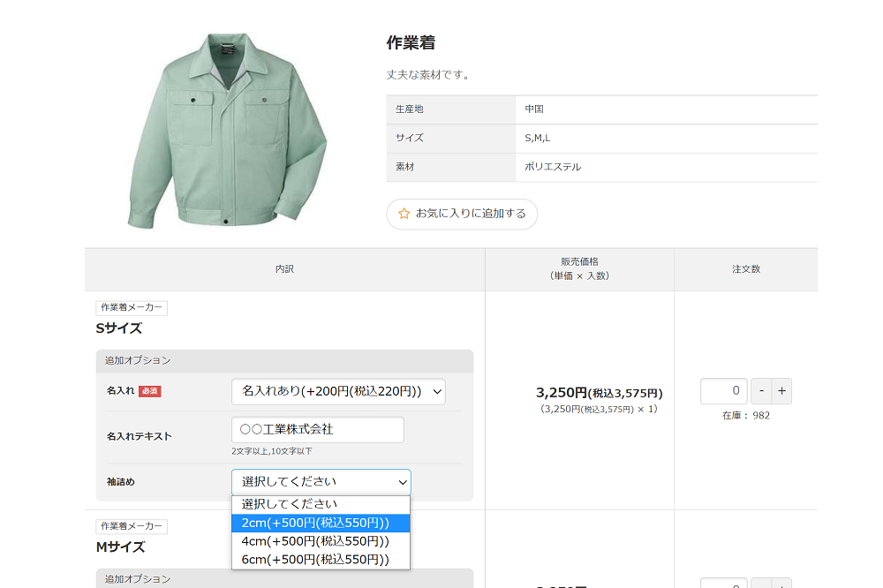This screenshot has height=588, width=883.
Task: Click the 注文数 column header
Action: coord(746,269)
